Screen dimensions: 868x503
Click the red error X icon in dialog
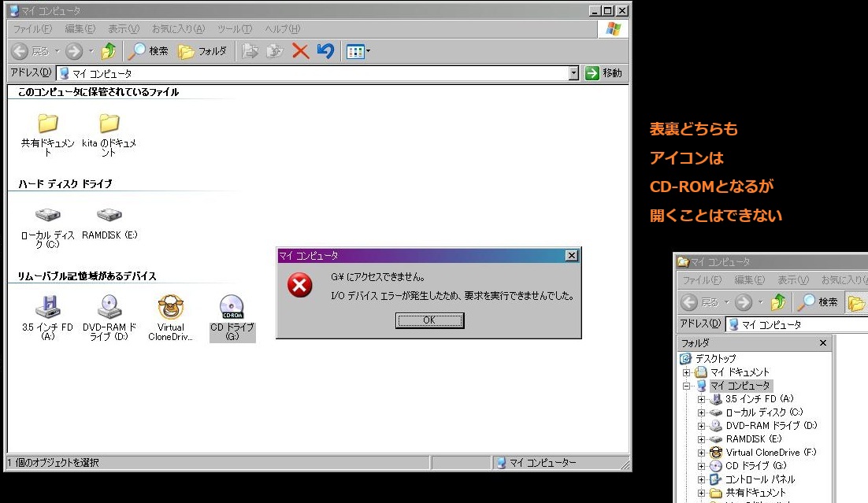coord(299,286)
